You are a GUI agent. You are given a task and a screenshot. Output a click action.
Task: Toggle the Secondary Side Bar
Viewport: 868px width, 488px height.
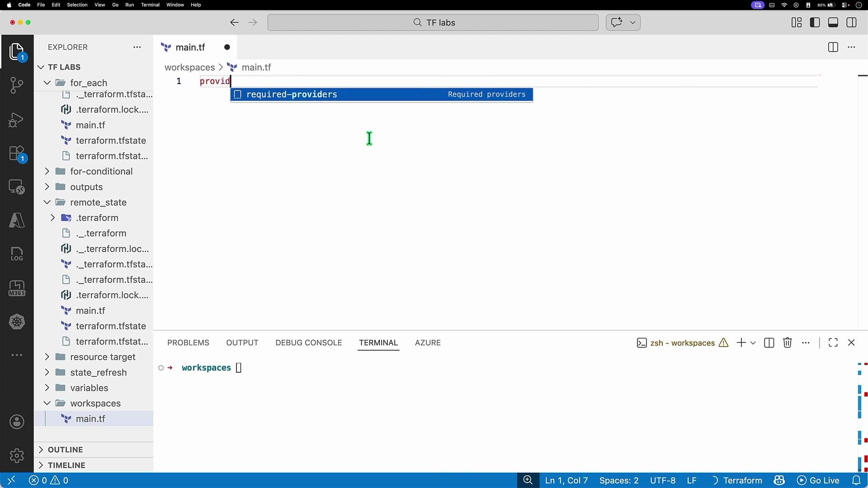(x=852, y=23)
